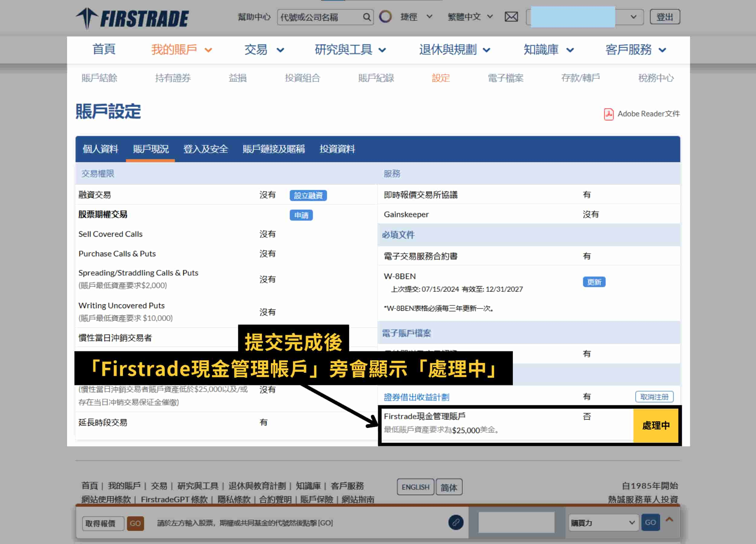Screen dimensions: 756x544
Task: Click the 處理中 status button
Action: (656, 426)
